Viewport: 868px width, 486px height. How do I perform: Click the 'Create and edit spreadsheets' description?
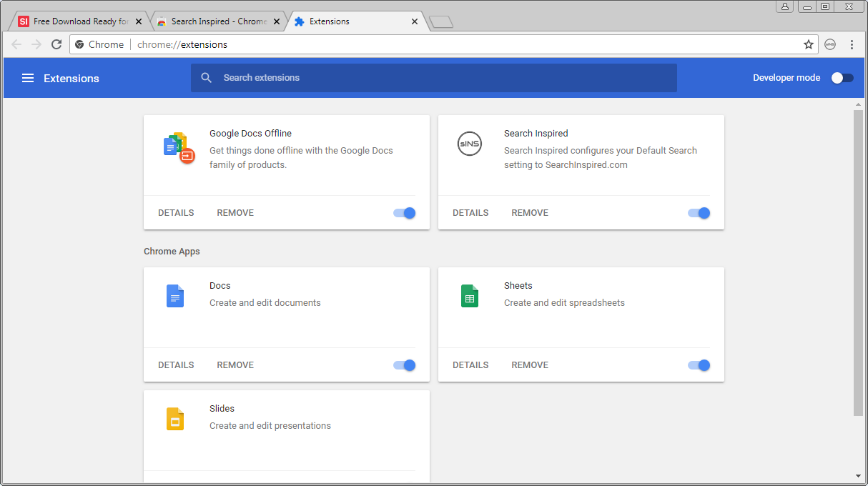coord(564,303)
